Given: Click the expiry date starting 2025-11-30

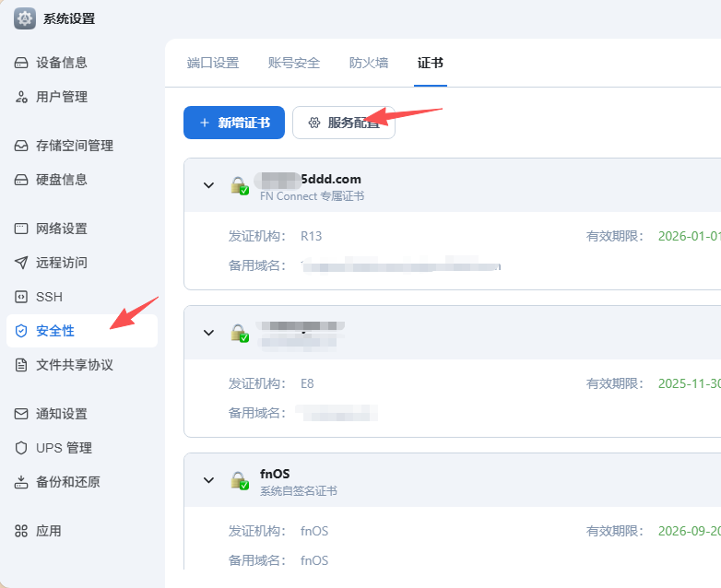Looking at the screenshot, I should pos(690,383).
